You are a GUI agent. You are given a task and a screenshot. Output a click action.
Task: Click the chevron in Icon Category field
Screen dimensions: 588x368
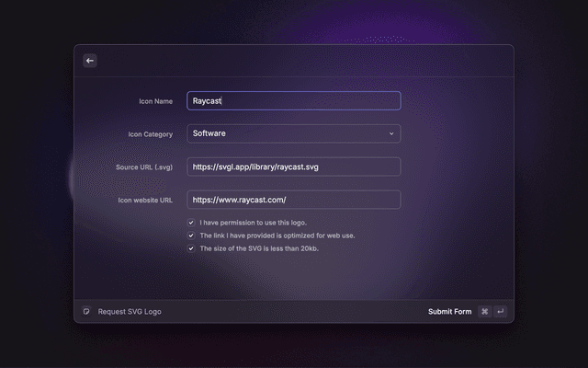pos(391,133)
